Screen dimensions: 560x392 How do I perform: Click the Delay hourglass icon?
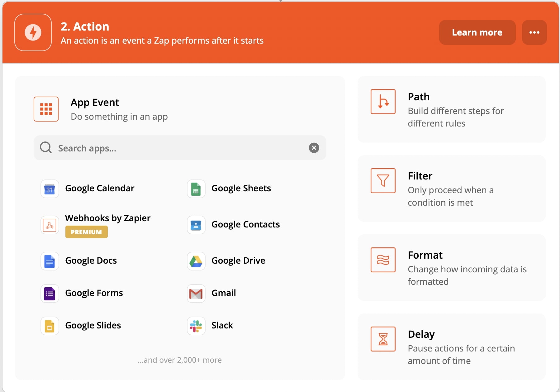coord(383,339)
